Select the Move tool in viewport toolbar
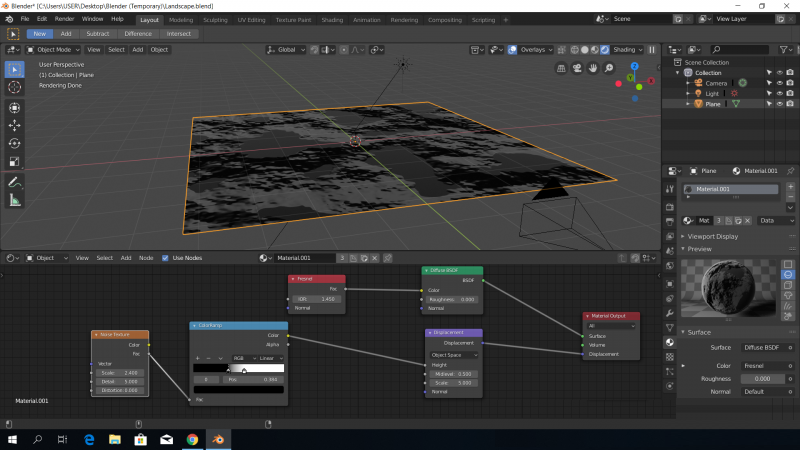 [x=14, y=125]
